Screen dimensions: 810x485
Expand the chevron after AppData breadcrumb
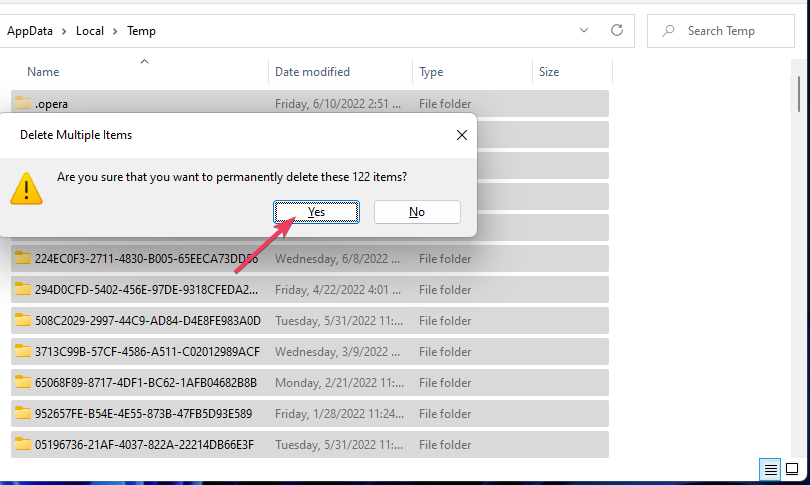pyautogui.click(x=64, y=32)
